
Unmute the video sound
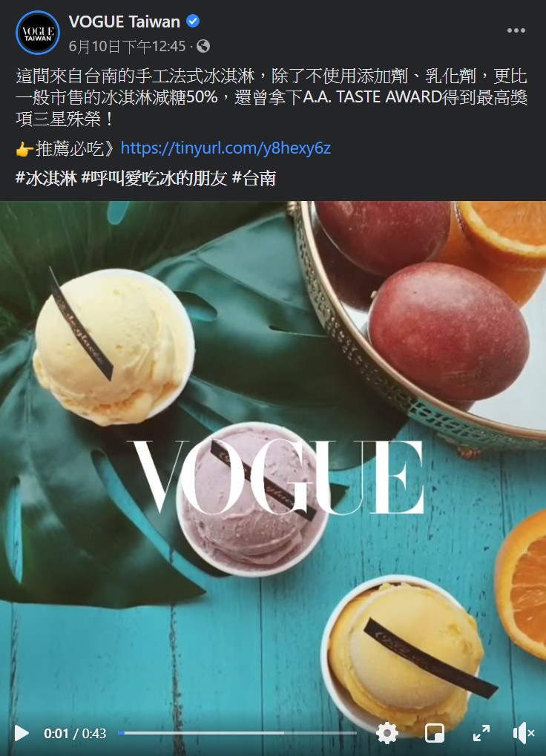[x=524, y=733]
